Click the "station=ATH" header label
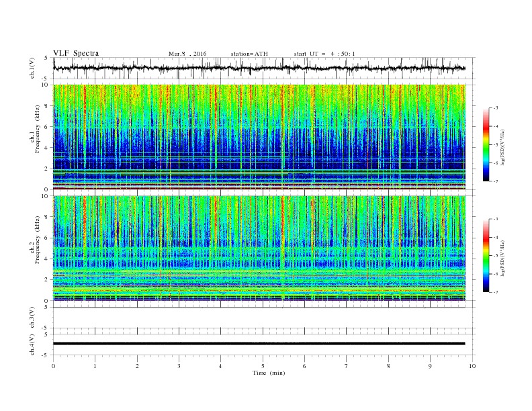532x411 pixels. point(249,54)
